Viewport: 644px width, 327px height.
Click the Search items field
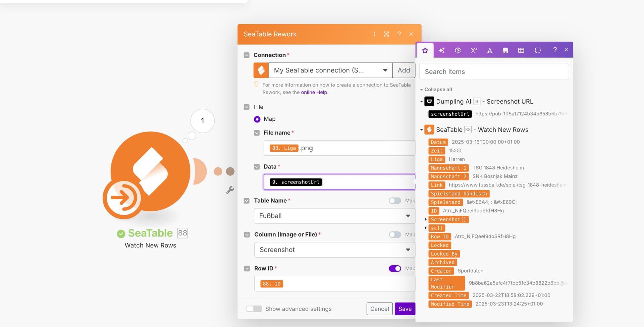[x=494, y=72]
